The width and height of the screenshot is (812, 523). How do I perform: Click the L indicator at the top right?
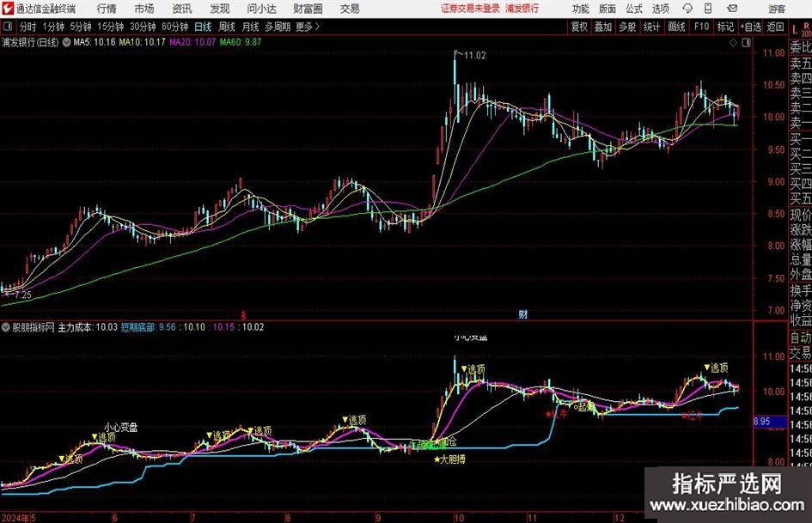point(795,31)
